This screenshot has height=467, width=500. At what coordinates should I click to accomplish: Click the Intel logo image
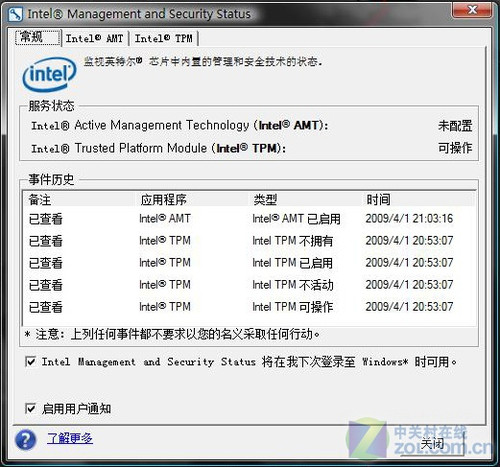49,75
